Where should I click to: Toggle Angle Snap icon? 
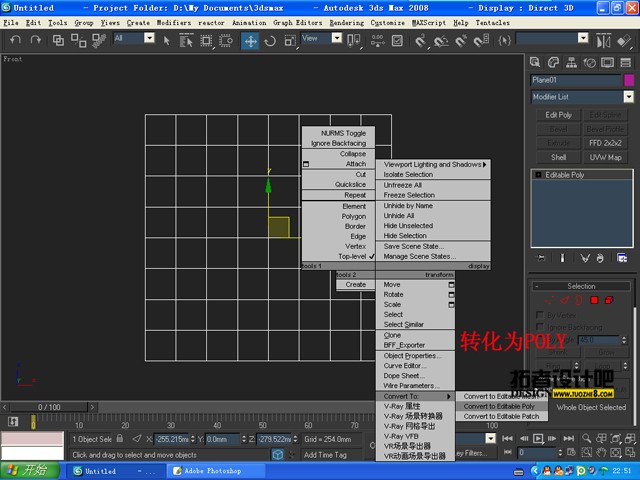pos(441,41)
